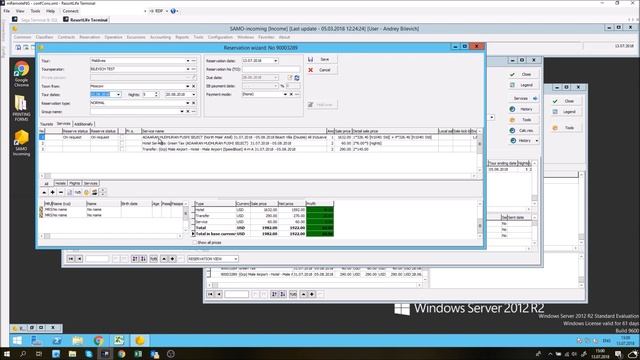Screen dimensions: 640x360
Task: Open the Reports menu
Action: 182,37
